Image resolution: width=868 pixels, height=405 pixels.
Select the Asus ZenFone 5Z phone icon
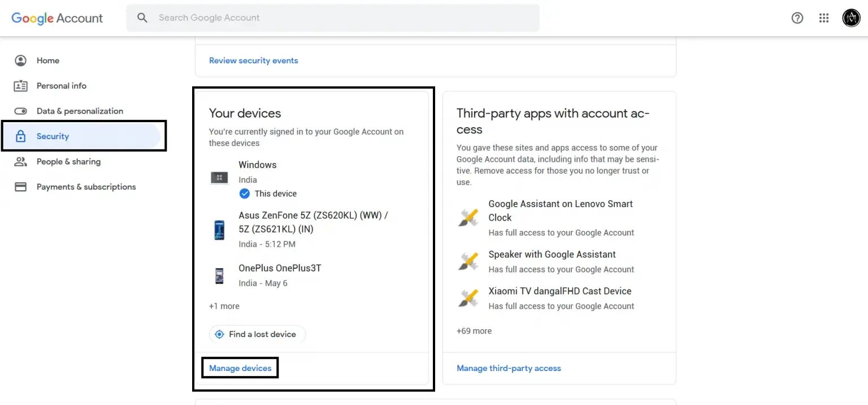pyautogui.click(x=219, y=229)
